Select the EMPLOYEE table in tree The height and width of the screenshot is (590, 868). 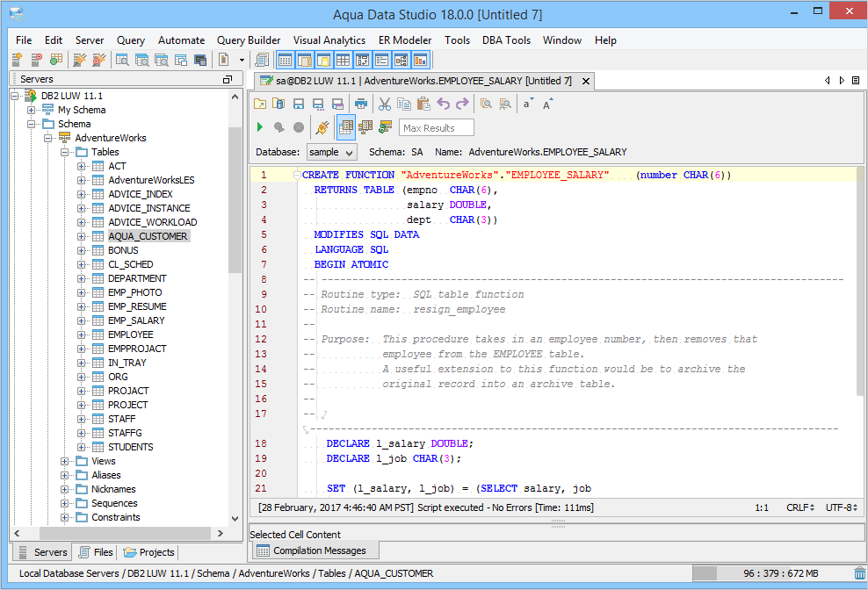130,335
